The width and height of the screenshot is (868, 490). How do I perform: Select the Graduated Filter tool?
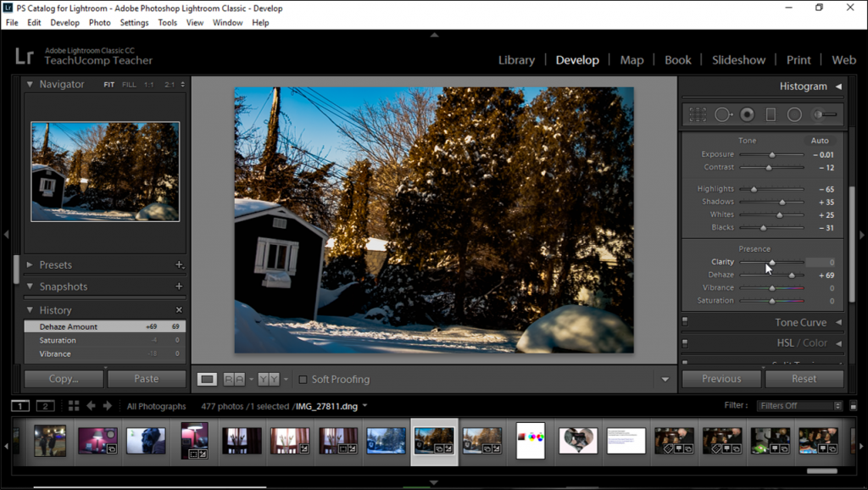(x=771, y=114)
